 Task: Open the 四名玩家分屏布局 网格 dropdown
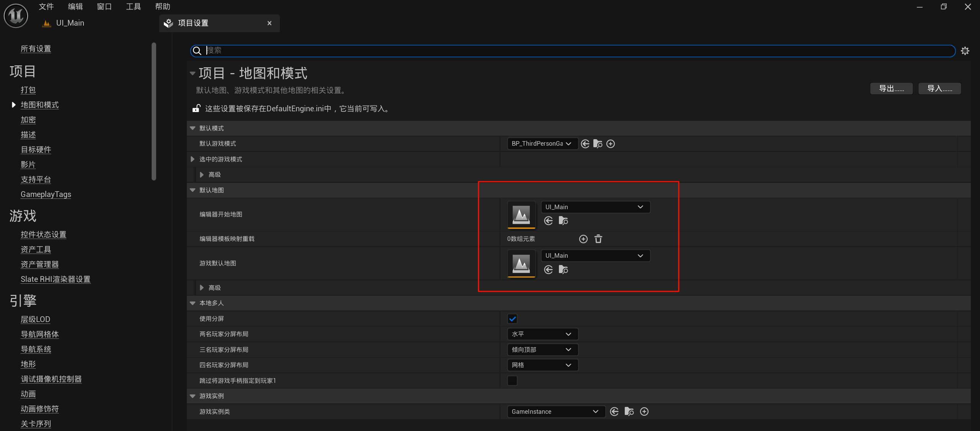point(542,365)
